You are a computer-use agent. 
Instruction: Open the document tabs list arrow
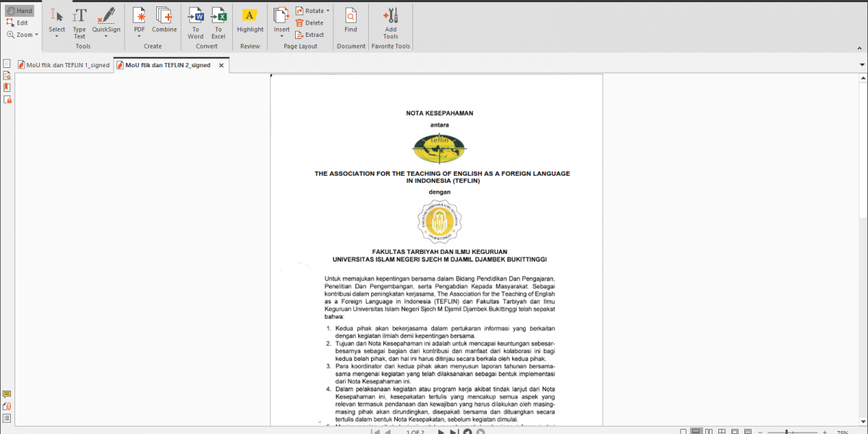point(862,65)
